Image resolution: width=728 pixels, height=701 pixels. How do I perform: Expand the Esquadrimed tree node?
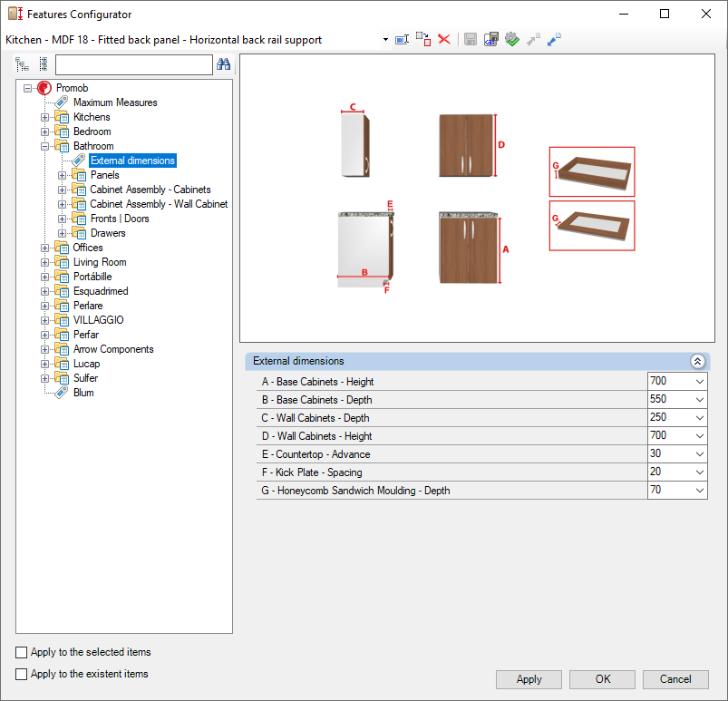tap(44, 292)
